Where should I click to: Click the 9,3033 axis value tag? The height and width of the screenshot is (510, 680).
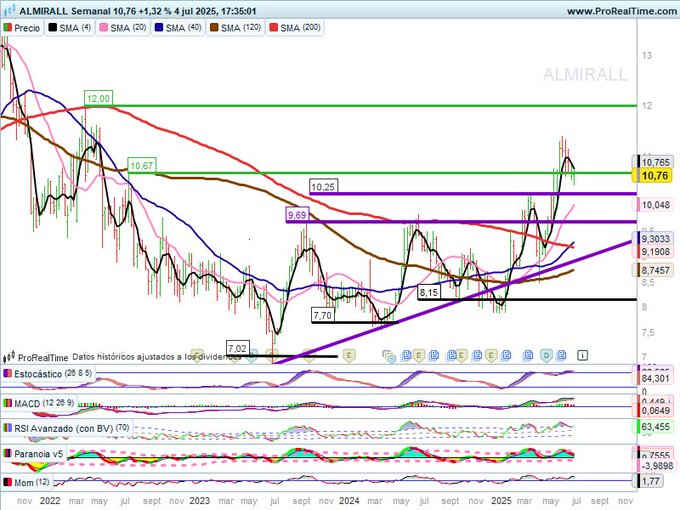[x=655, y=239]
